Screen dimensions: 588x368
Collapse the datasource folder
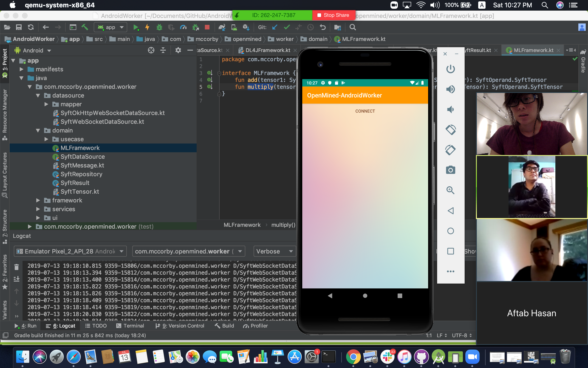pyautogui.click(x=38, y=96)
